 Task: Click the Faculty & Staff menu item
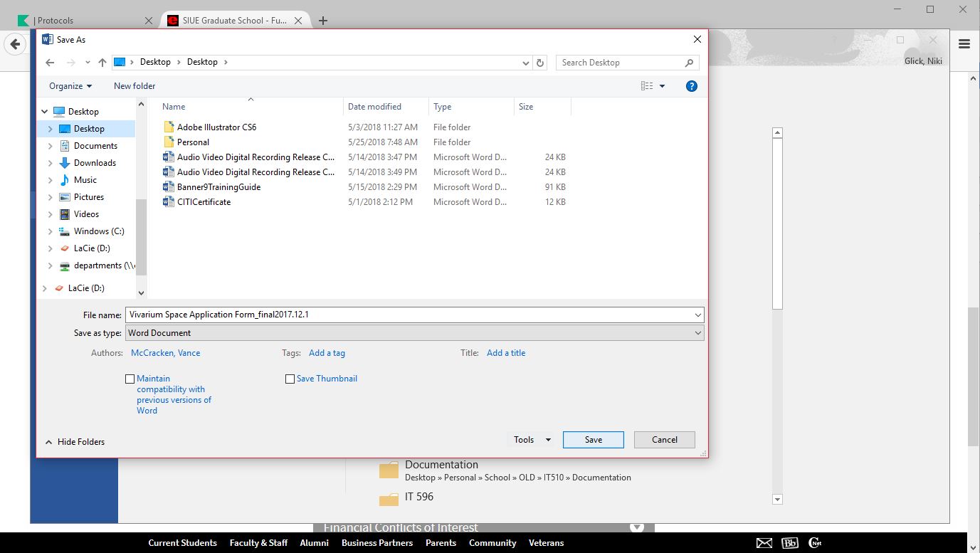coord(258,543)
